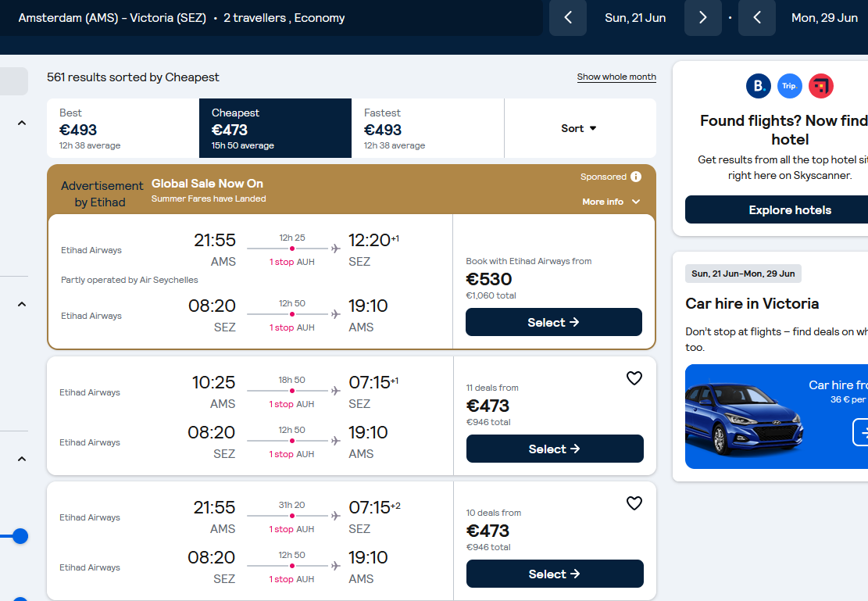Click the blue filter slider handle
This screenshot has width=868, height=601.
point(20,536)
